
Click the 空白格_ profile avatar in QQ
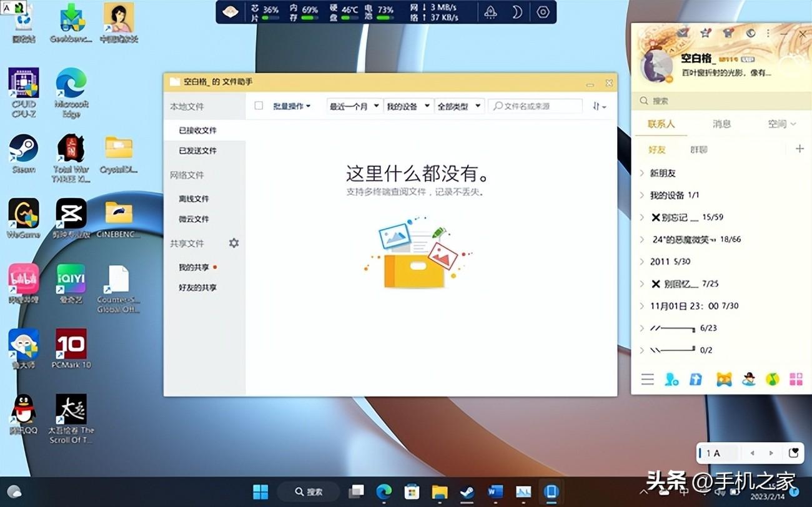656,66
